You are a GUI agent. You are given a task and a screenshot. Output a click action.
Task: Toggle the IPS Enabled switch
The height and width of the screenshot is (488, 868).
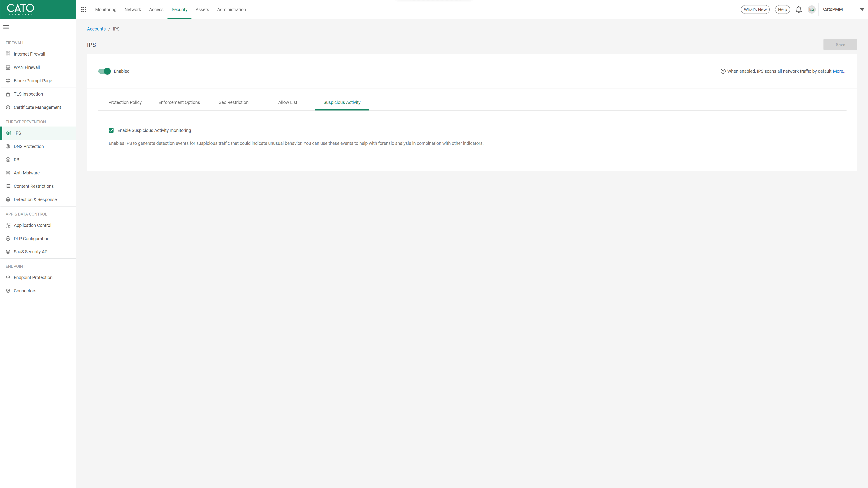point(104,71)
